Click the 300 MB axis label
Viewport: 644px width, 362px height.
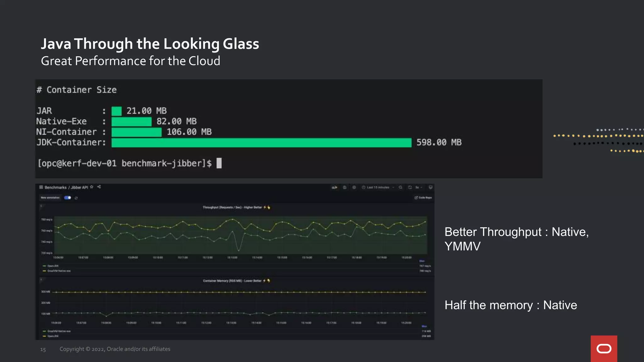pos(46,292)
